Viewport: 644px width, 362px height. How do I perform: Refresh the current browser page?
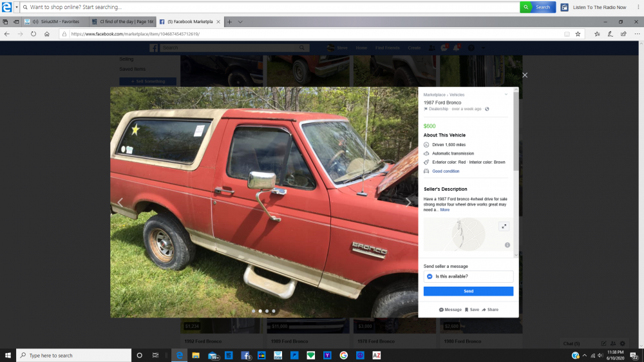[x=33, y=33]
